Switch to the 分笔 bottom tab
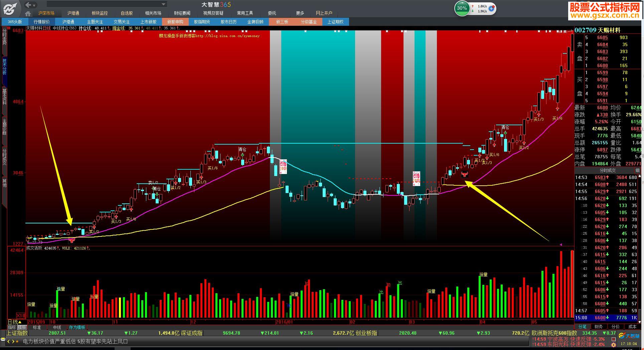Image resolution: width=644 pixels, height=350 pixels. (582, 327)
